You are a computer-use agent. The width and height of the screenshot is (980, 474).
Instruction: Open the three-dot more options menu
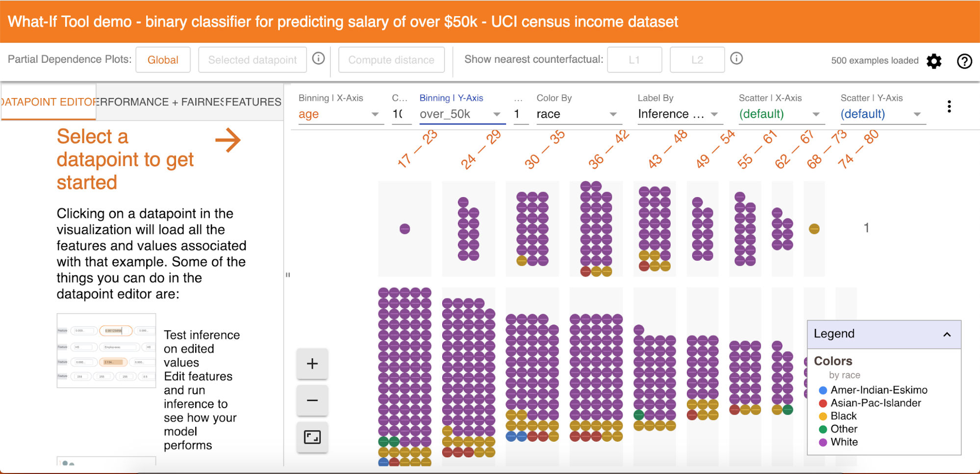(949, 106)
